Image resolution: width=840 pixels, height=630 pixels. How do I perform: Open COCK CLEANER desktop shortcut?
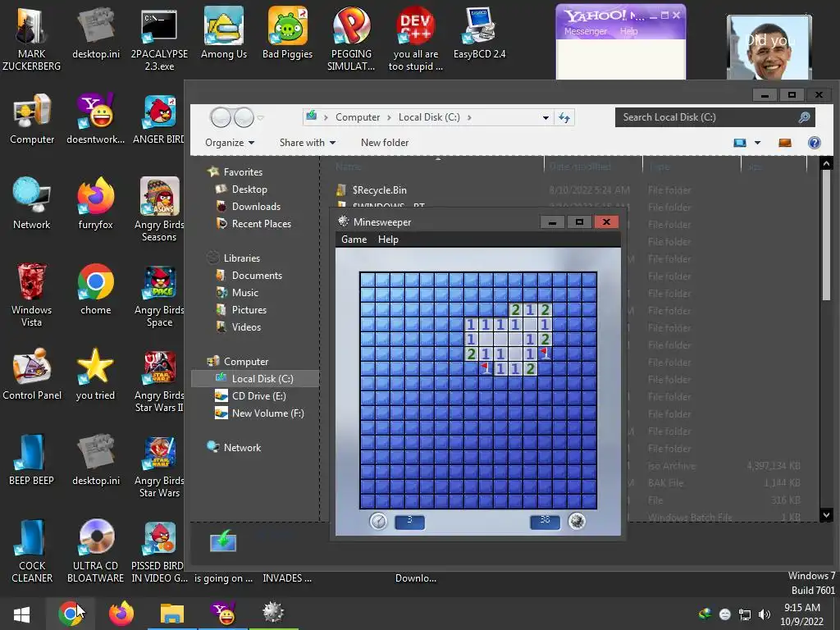click(32, 550)
